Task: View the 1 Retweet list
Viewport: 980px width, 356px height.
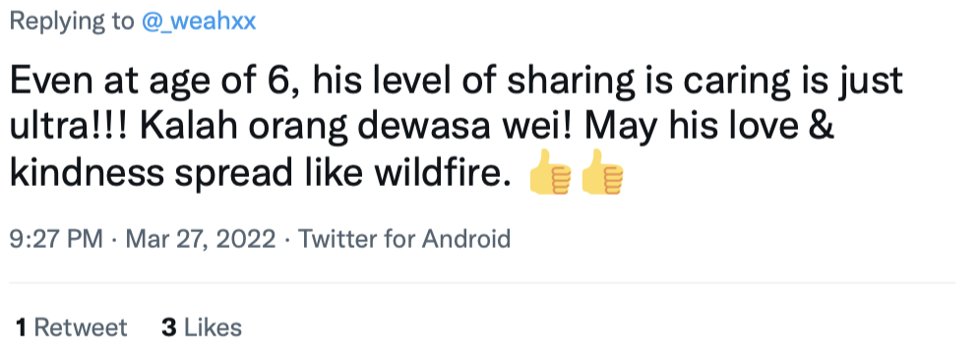Action: (71, 327)
